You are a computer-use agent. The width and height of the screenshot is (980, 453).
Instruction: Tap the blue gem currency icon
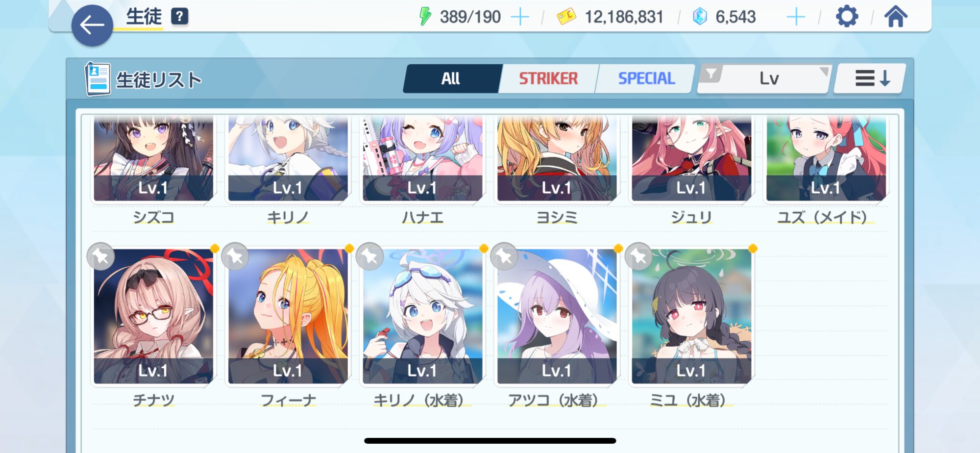coord(700,17)
